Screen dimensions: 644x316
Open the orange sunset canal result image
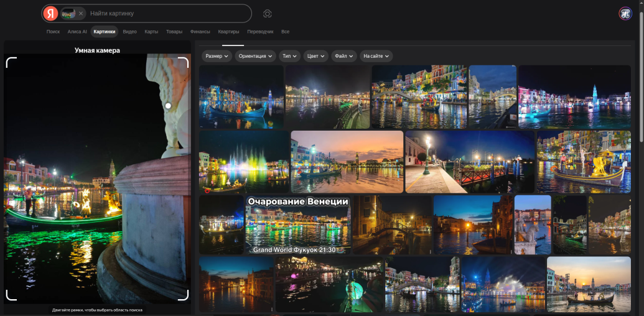347,162
